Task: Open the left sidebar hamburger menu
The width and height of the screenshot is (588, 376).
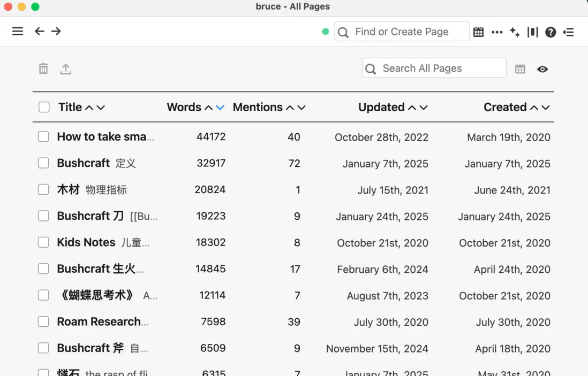Action: click(x=18, y=32)
